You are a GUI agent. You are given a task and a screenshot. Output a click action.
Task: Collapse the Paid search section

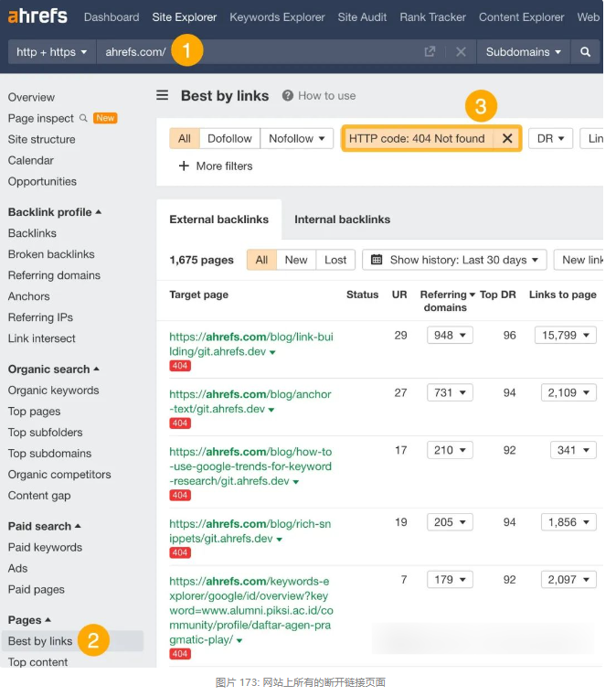click(x=45, y=526)
